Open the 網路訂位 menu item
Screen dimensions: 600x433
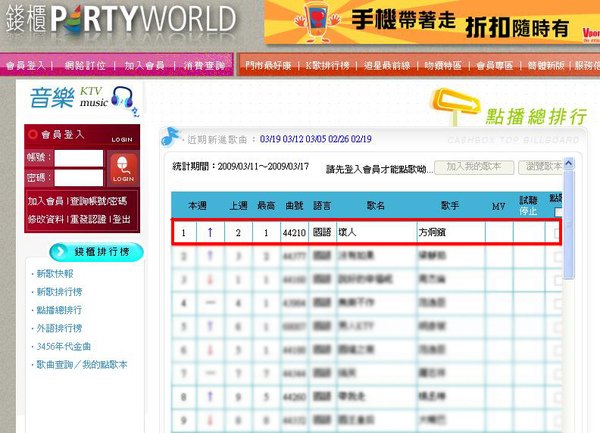tap(85, 65)
